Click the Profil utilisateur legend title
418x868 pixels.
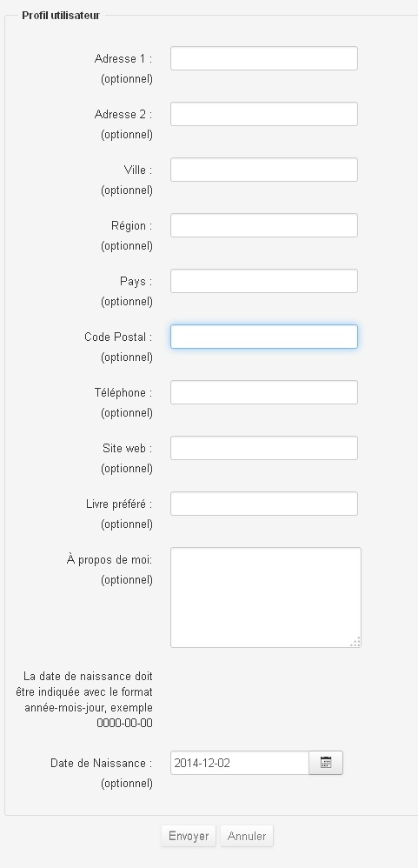click(x=61, y=16)
